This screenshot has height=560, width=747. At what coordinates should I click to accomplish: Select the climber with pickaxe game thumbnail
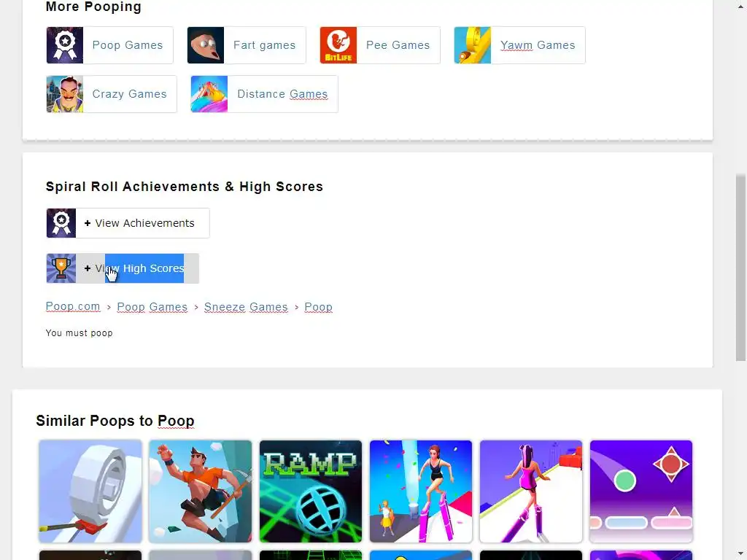[x=200, y=491]
